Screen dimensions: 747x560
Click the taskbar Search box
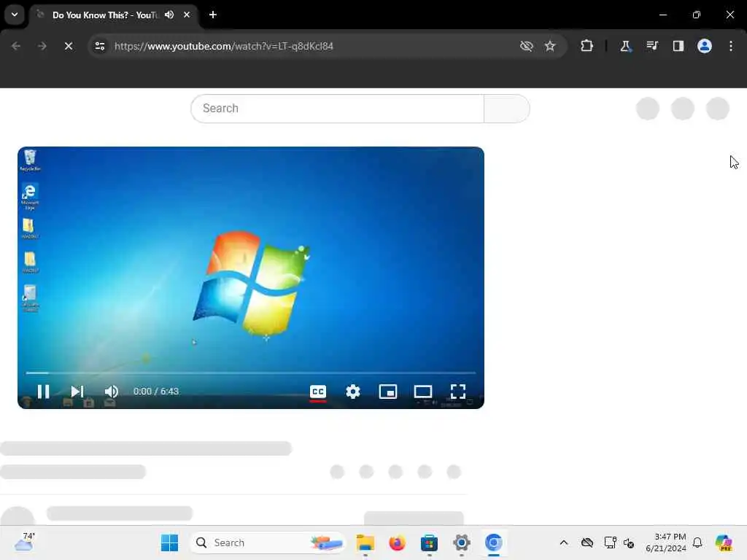268,542
